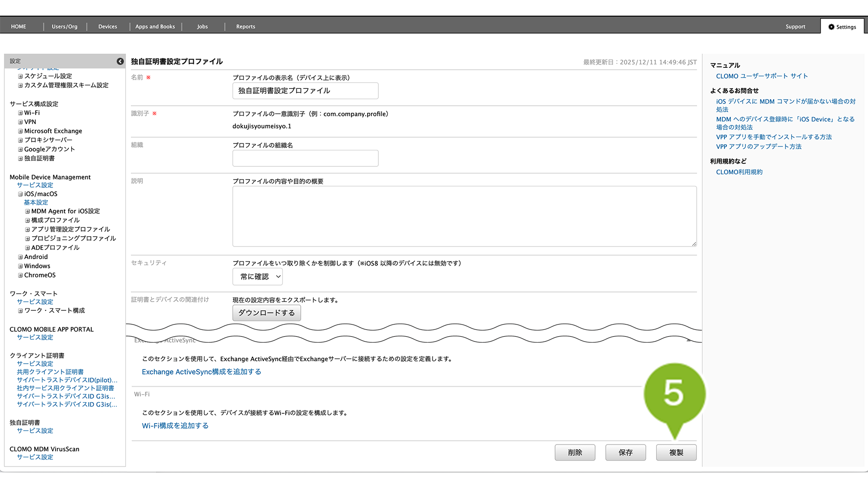868x488 pixels.
Task: Click the プロファイルの組織名 input field
Action: point(305,159)
